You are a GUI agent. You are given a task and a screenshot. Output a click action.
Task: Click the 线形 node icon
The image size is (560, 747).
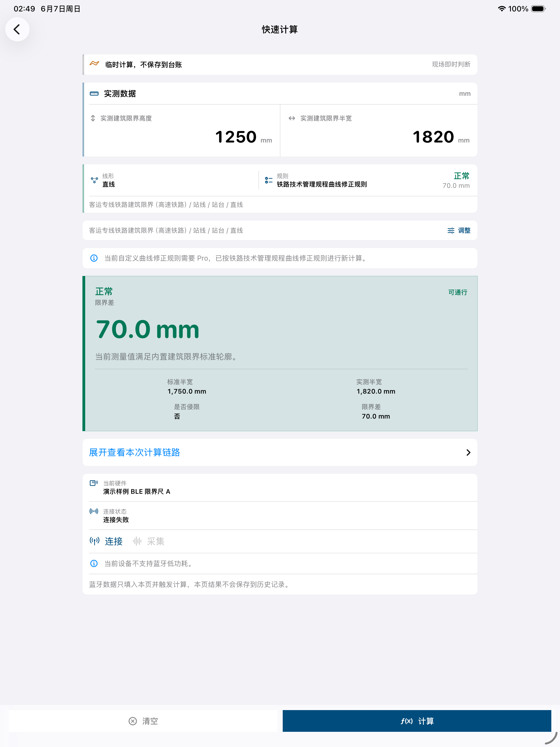[x=94, y=180]
